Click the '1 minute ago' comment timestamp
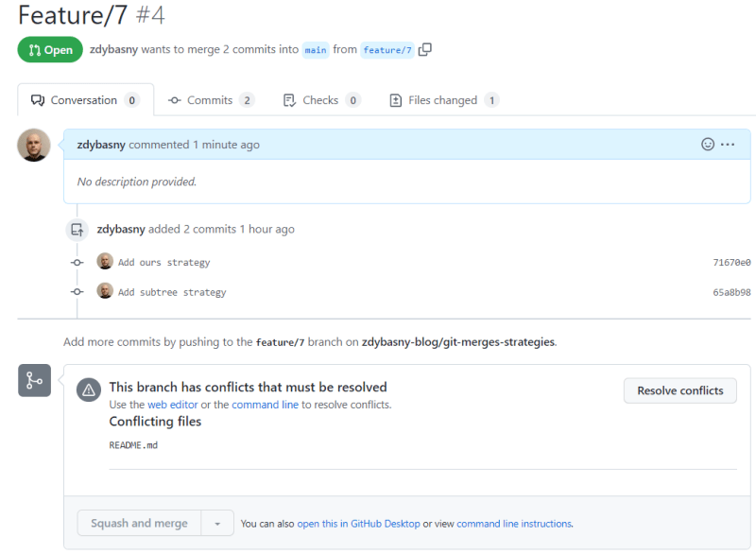 click(226, 145)
